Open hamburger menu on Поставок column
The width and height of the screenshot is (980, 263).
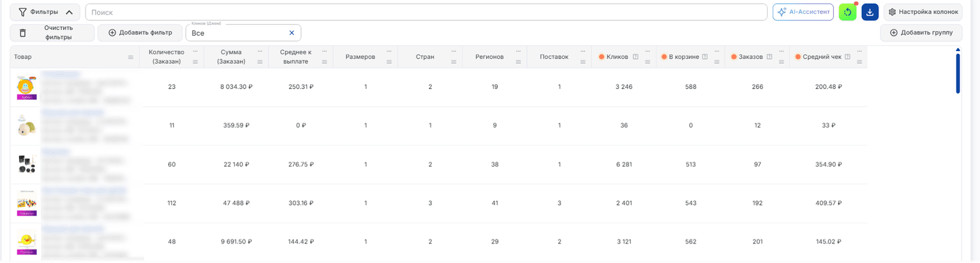click(x=583, y=62)
